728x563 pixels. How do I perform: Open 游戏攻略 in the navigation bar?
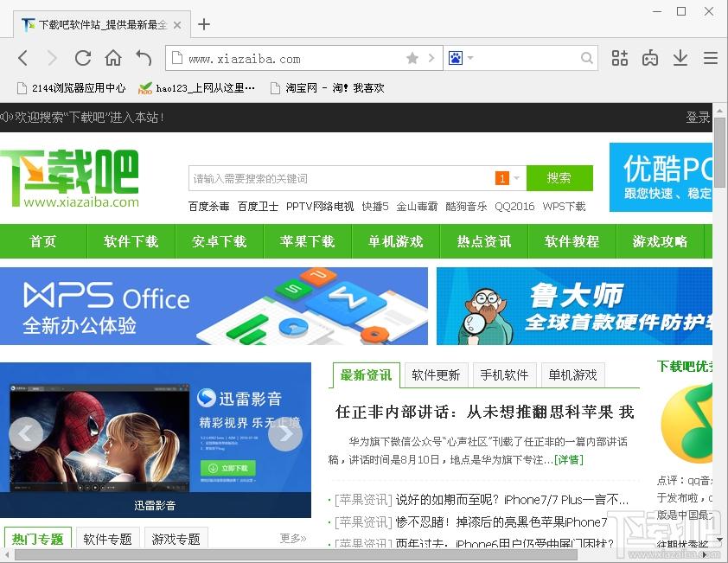(x=660, y=241)
